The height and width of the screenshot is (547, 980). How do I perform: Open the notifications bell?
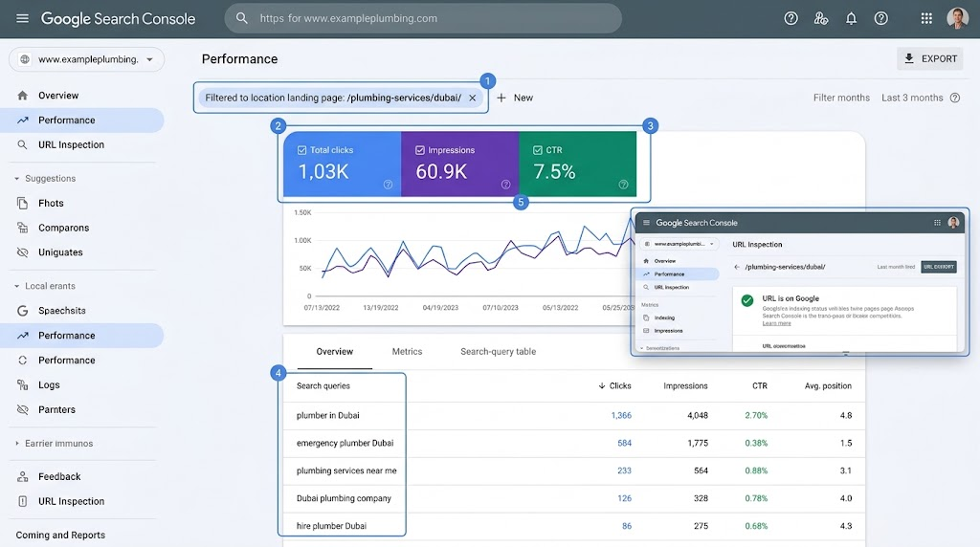click(x=851, y=18)
